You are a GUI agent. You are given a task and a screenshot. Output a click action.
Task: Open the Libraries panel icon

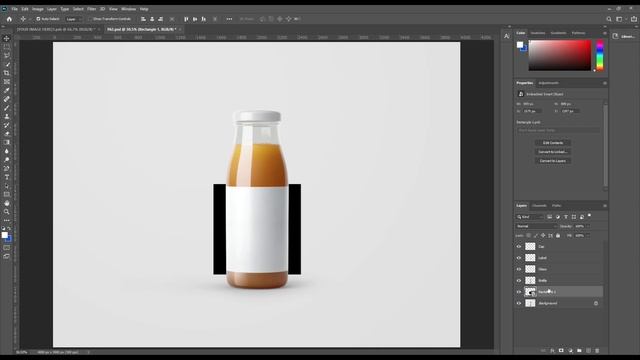click(616, 36)
